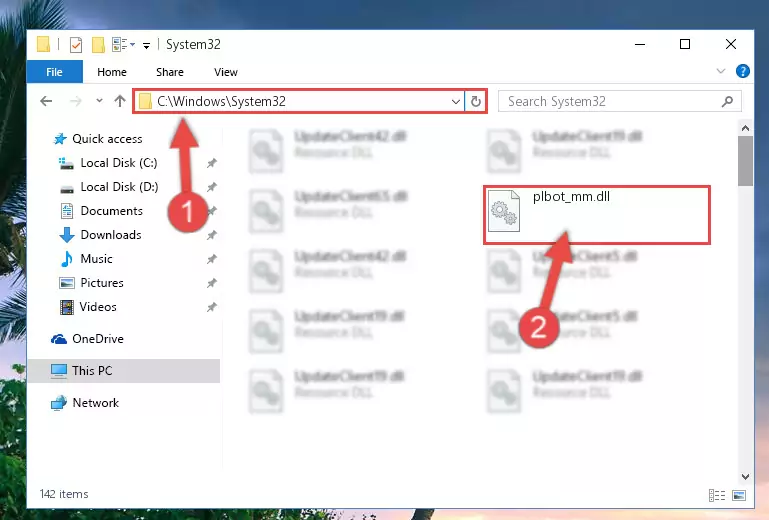Open Customize Quick Access Toolbar dropdown
Screen dimensions: 769x520
pos(146,46)
